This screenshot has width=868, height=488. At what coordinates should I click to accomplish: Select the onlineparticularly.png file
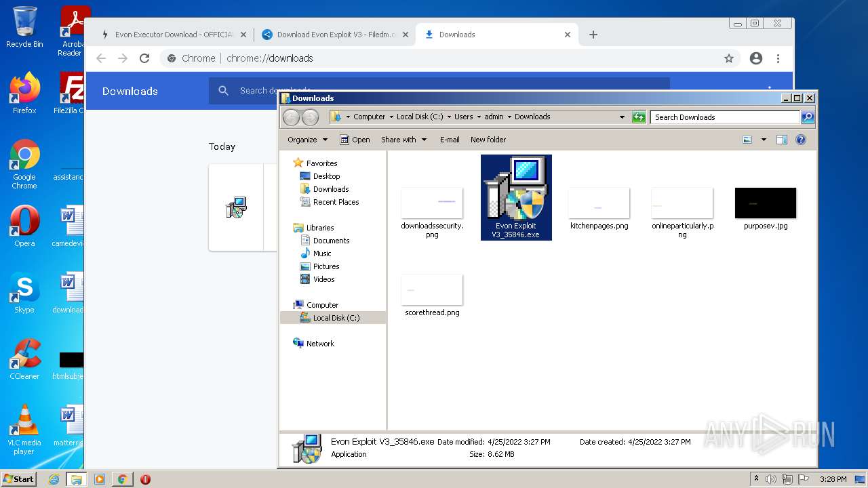click(682, 212)
